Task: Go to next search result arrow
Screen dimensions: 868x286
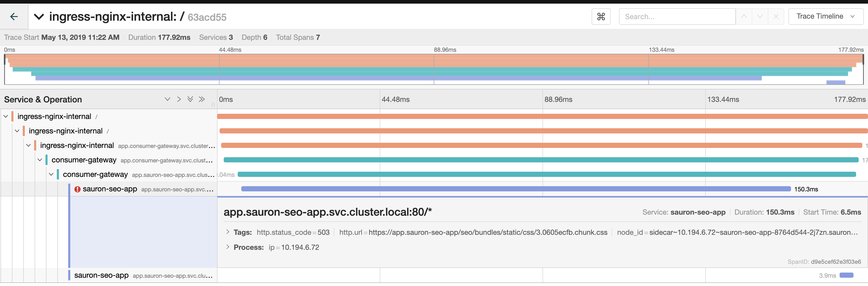Action: (x=760, y=17)
